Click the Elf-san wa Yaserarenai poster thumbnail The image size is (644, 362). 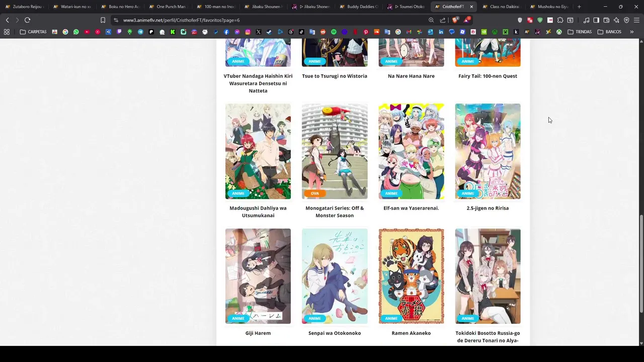[x=411, y=151]
